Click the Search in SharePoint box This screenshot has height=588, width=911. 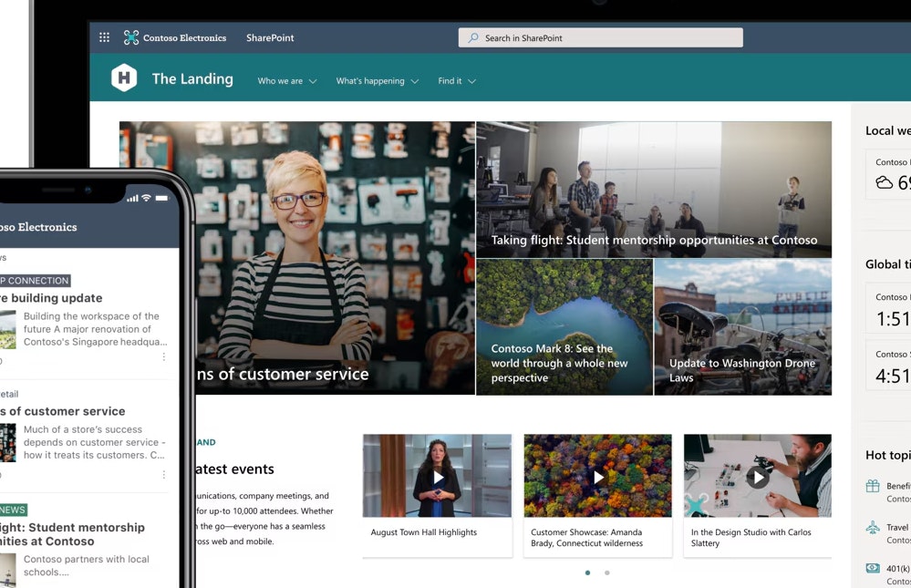pyautogui.click(x=600, y=37)
